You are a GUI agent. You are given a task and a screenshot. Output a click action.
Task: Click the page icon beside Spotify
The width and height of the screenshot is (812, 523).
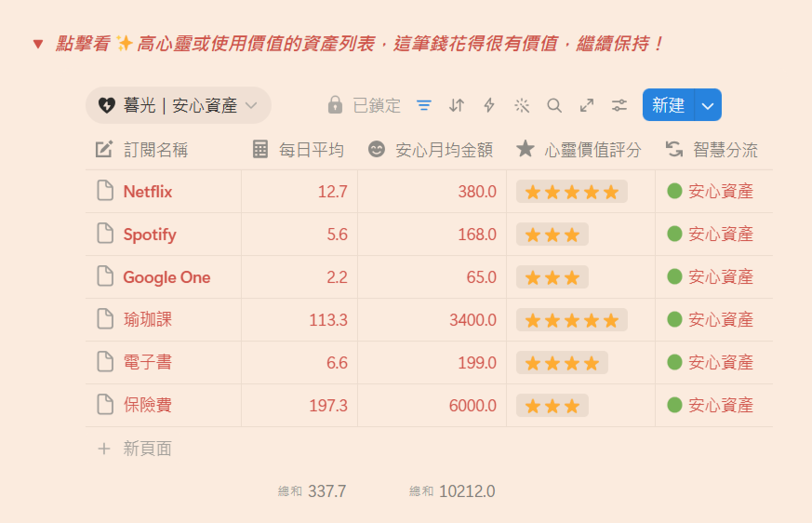point(105,234)
